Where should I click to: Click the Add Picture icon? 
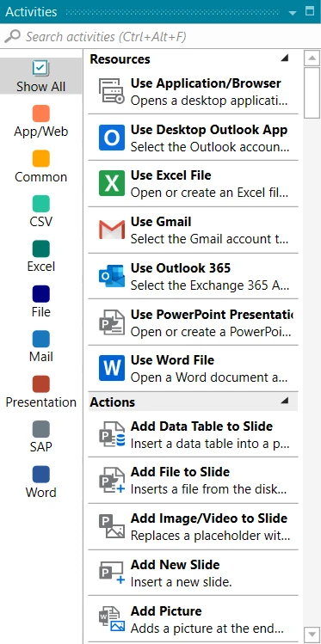[112, 619]
